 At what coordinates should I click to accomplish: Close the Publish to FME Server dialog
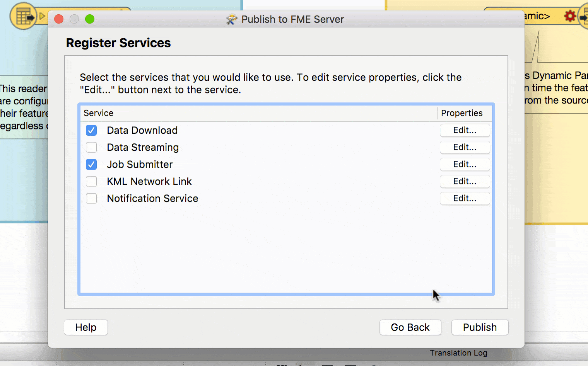click(x=59, y=19)
